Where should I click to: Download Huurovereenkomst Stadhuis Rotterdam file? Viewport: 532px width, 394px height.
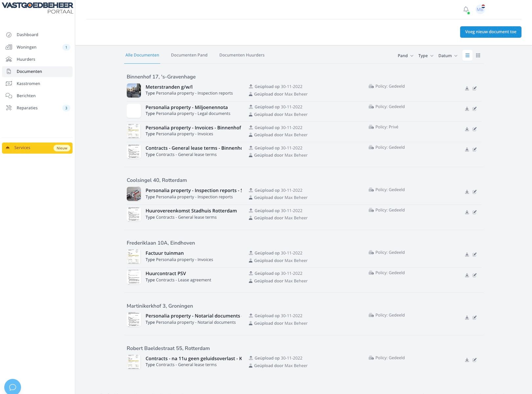467,212
